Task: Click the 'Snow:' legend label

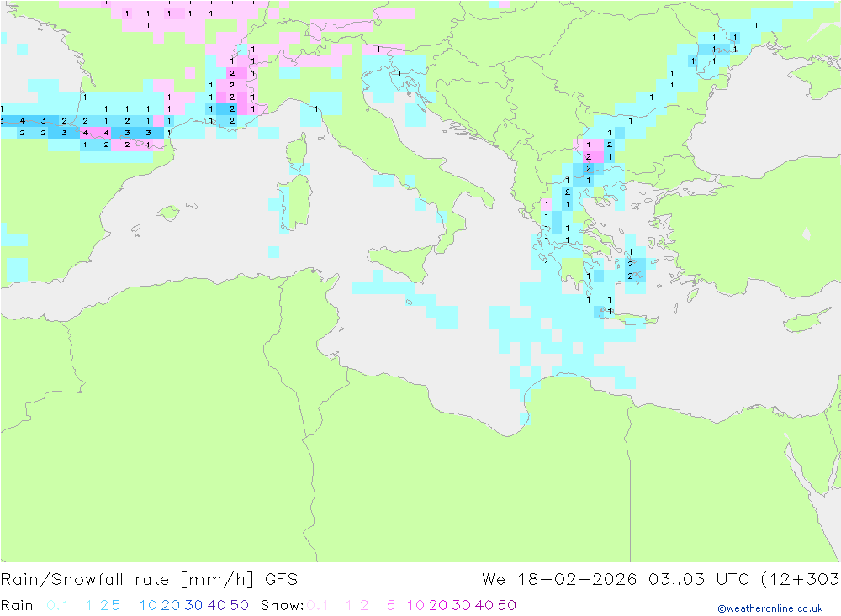Action: click(x=283, y=605)
